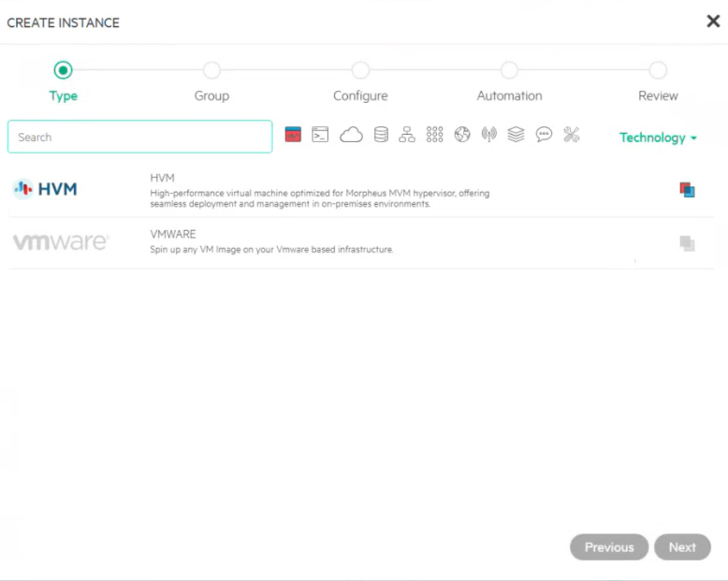
Task: Click the Review step circle
Action: (658, 70)
